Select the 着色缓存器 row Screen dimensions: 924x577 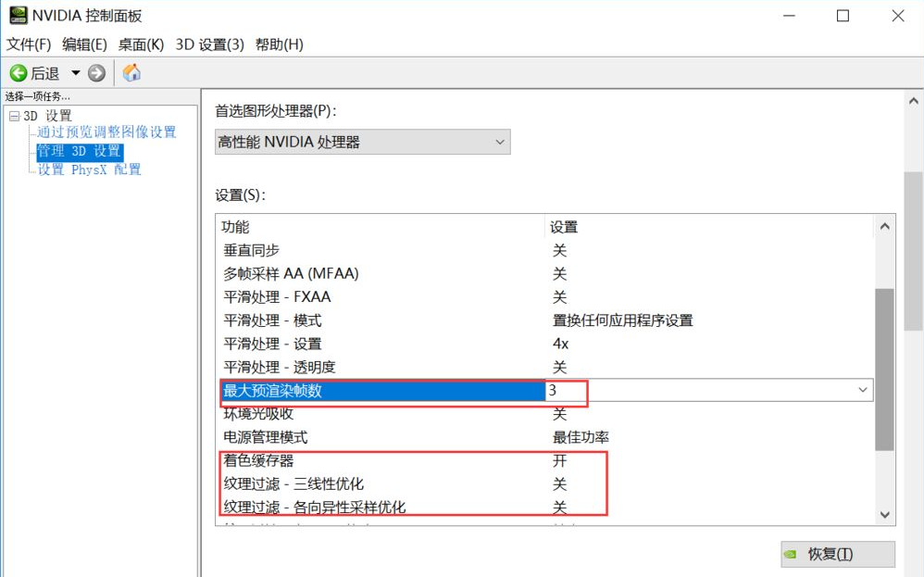coord(543,461)
